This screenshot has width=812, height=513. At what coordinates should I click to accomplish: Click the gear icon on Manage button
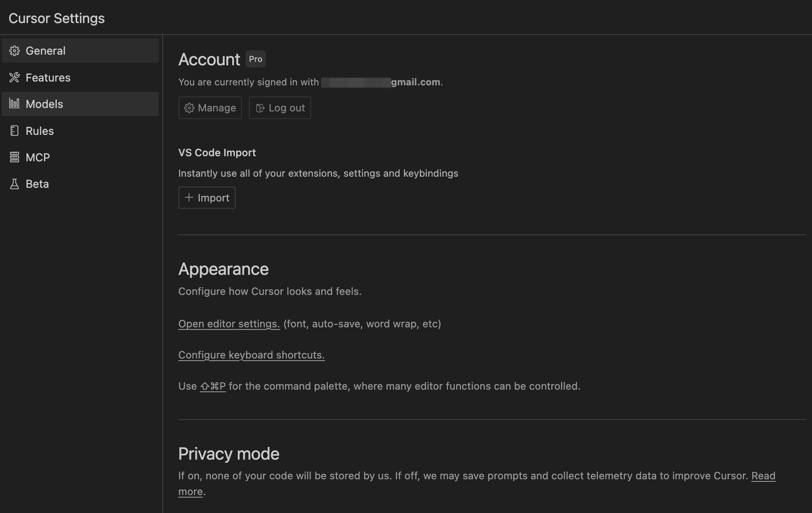(189, 108)
